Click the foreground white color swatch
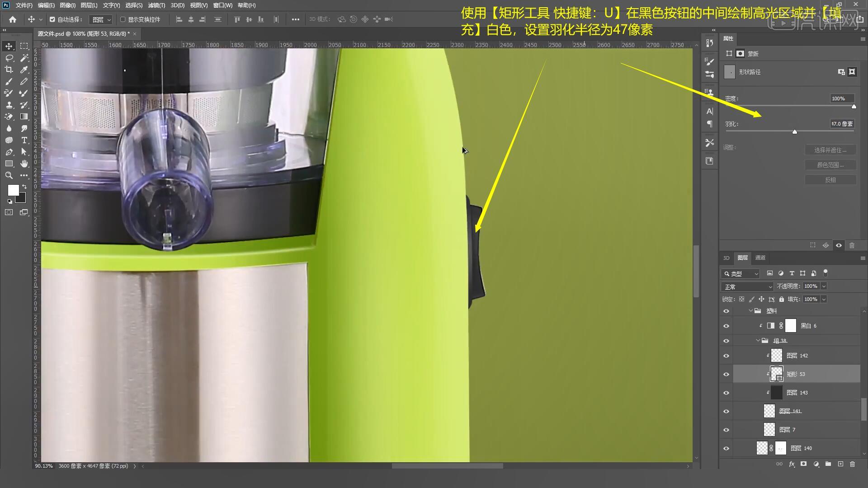Viewport: 868px width, 488px height. [x=13, y=190]
